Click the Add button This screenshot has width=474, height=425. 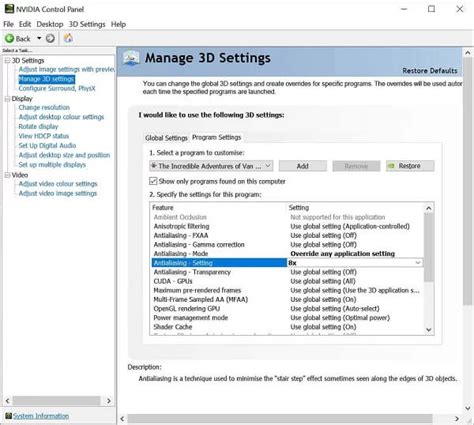(x=303, y=166)
